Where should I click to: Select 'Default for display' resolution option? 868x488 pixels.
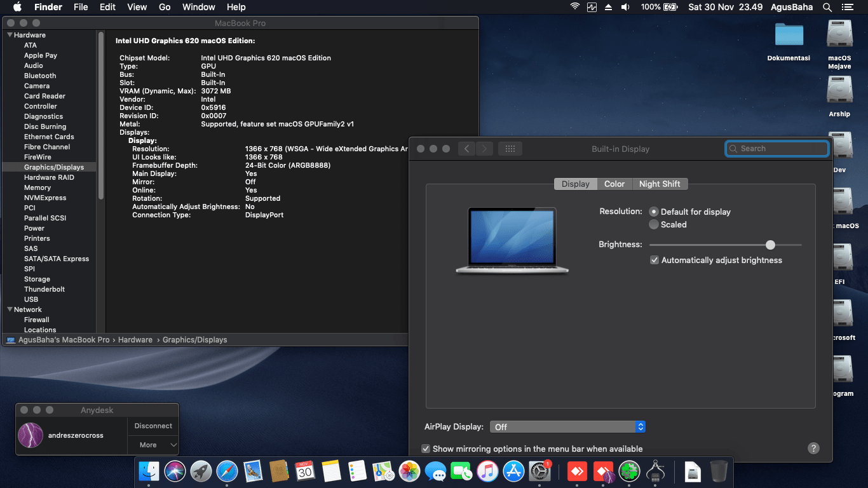[654, 212]
